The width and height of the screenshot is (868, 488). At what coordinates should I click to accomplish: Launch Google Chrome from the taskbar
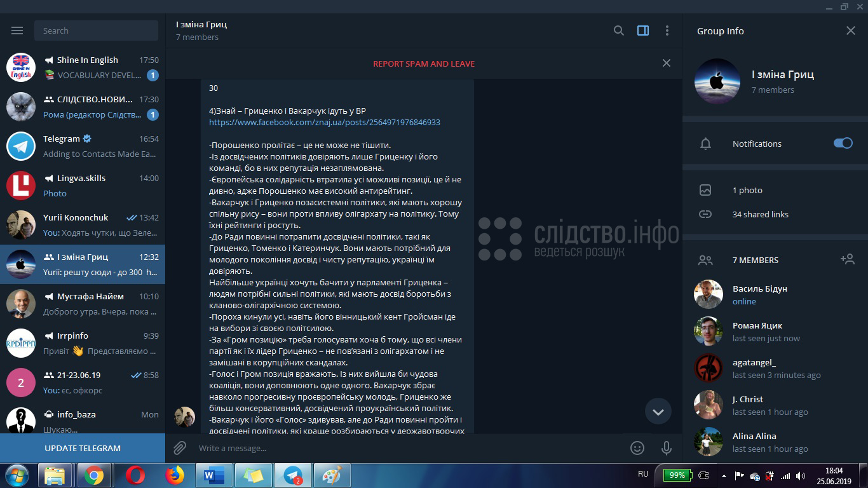tap(94, 475)
